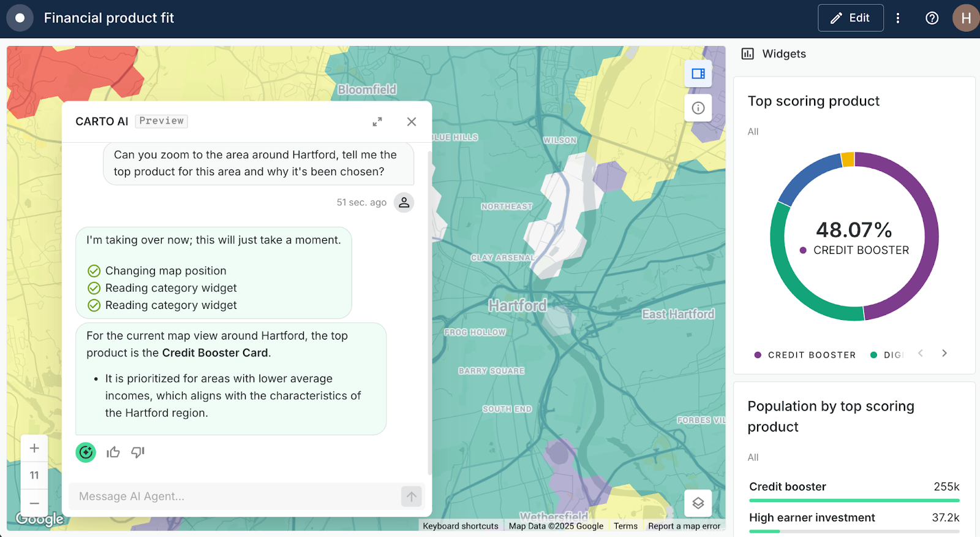Click the 48.07% value in donut chart
This screenshot has width=980, height=537.
click(854, 230)
